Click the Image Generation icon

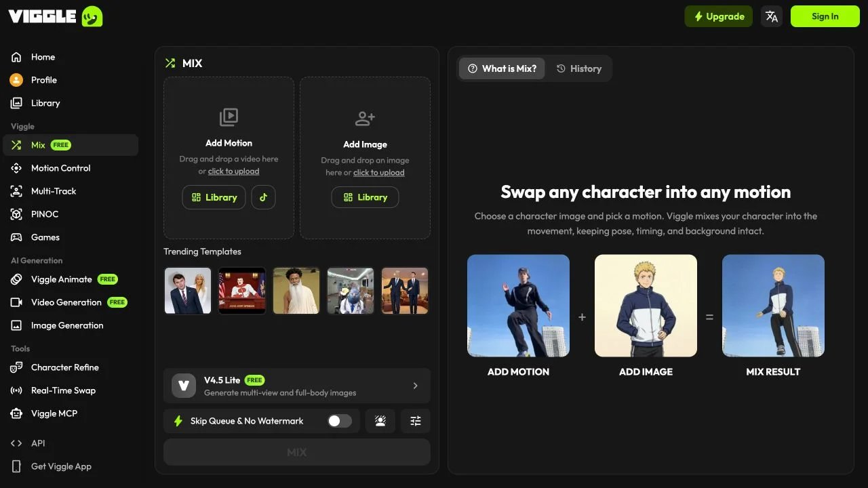point(16,325)
